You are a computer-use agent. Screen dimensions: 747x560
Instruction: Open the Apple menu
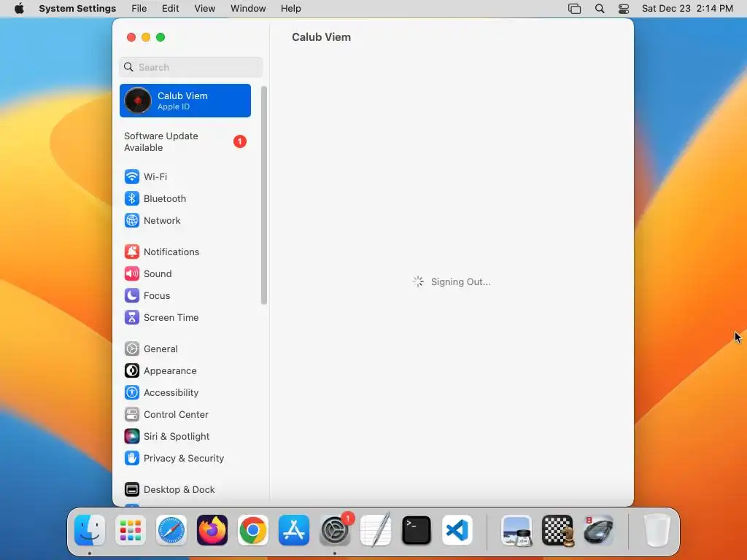coord(19,9)
